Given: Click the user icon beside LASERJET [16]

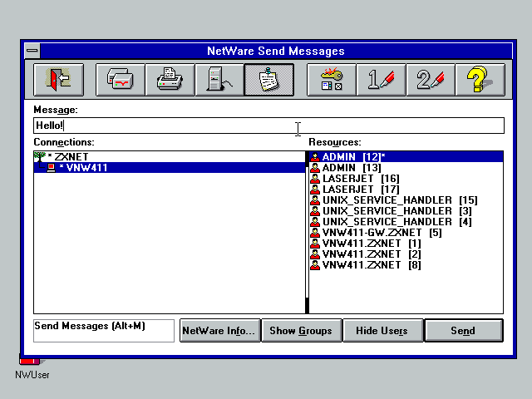Looking at the screenshot, I should (x=315, y=179).
